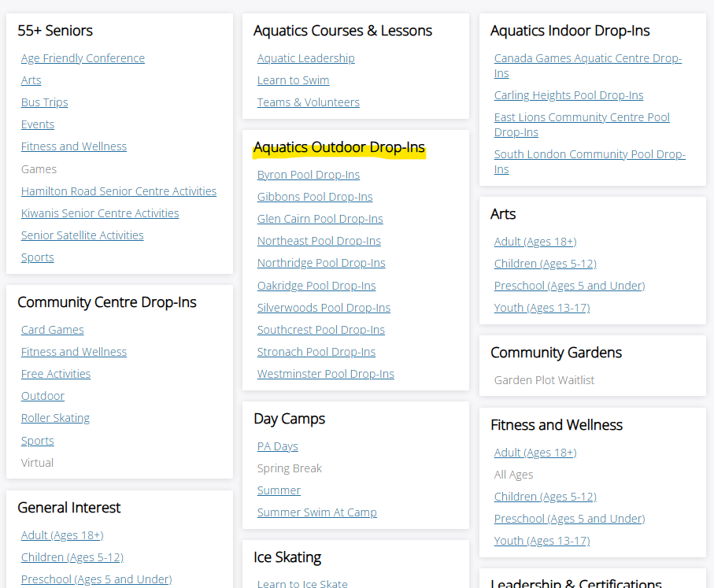
Task: Open Fitness and Wellness under Community Centre Drop-Ins
Action: tap(74, 352)
